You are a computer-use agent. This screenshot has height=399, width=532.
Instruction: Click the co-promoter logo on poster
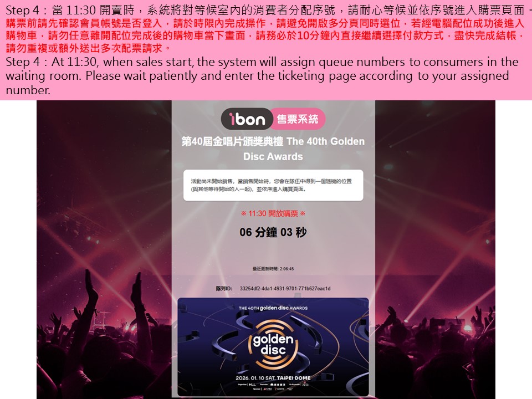[305, 384]
